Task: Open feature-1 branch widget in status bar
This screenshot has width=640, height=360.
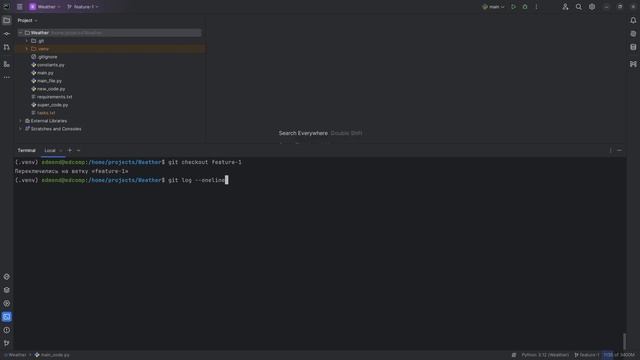Action: tap(587, 355)
